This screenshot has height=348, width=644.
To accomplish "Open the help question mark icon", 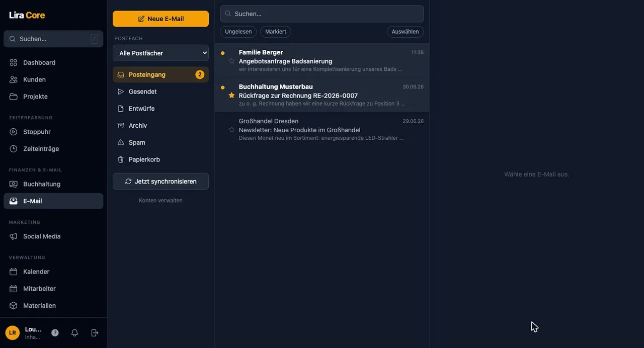I will (x=55, y=333).
